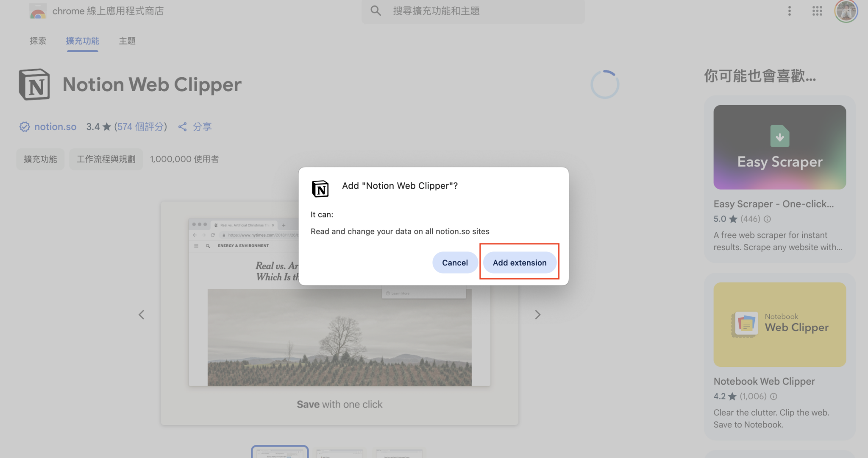This screenshot has height=458, width=868.
Task: Click the loading spinner progress indicator
Action: pyautogui.click(x=605, y=84)
